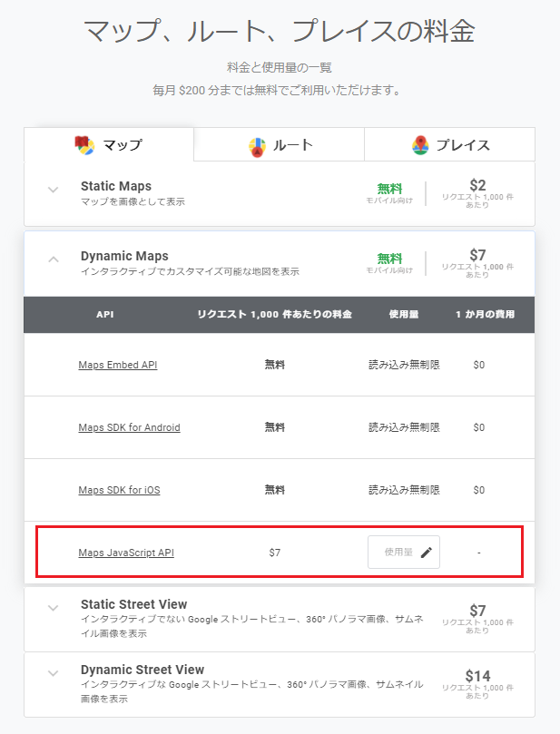Click the 無料 label in Static Maps row
The width and height of the screenshot is (560, 734).
(389, 189)
